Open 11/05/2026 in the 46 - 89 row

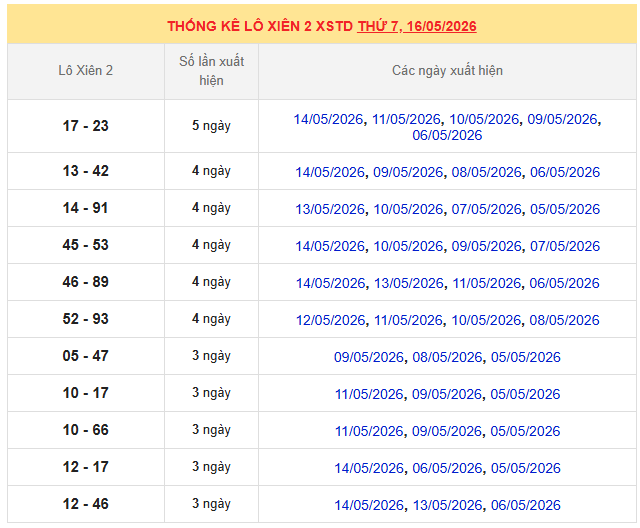pyautogui.click(x=487, y=283)
